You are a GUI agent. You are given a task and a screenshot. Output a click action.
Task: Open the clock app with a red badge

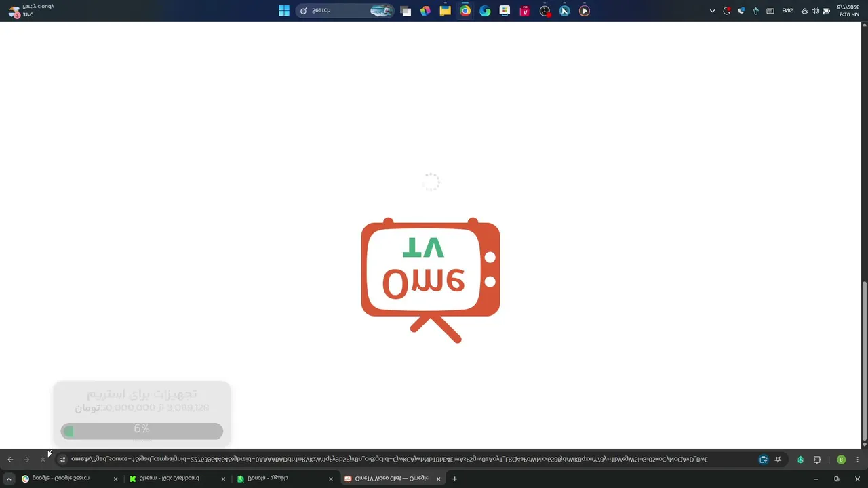point(545,11)
